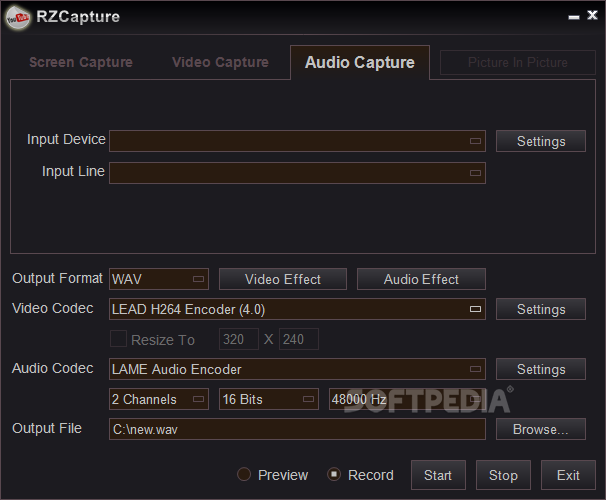Open the 16 Bits dropdown
Viewport: 606px width, 500px height.
coord(269,399)
